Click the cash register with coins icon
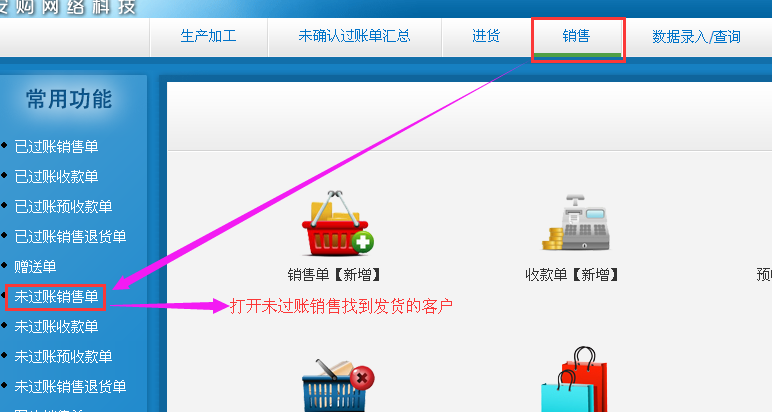 click(576, 222)
